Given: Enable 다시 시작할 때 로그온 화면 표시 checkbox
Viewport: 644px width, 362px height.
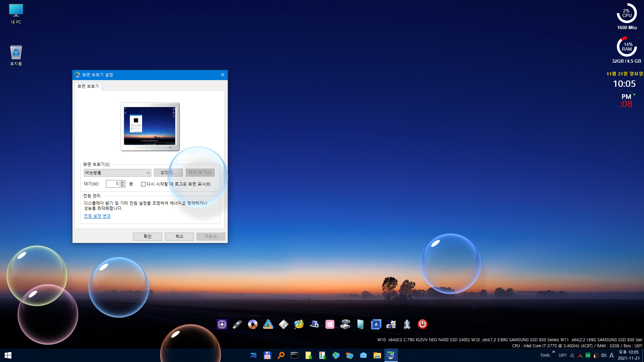Looking at the screenshot, I should click(144, 184).
